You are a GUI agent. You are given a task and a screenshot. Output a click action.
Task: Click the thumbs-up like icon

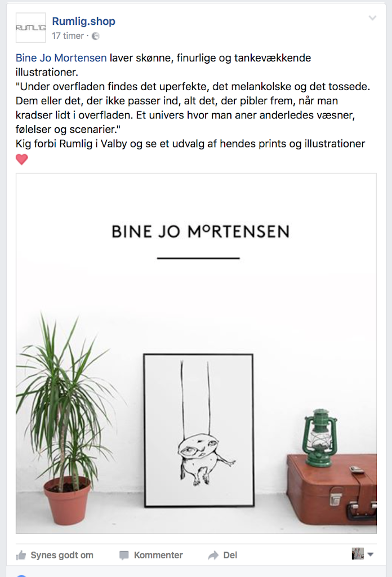point(21,555)
